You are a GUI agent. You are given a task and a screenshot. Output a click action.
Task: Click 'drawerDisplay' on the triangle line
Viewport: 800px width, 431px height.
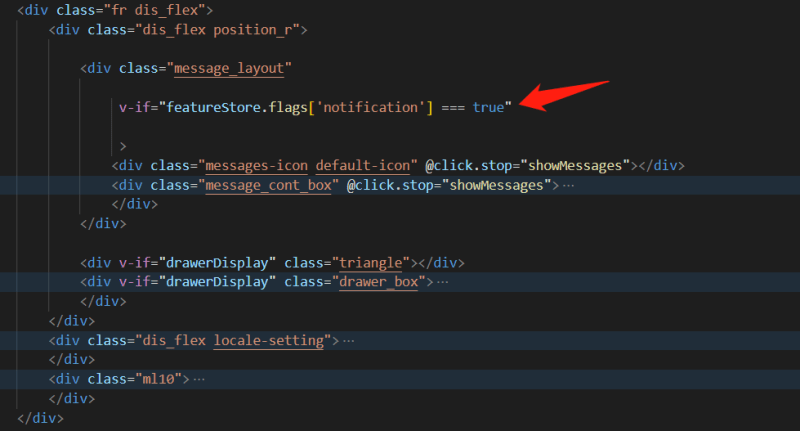click(x=217, y=263)
